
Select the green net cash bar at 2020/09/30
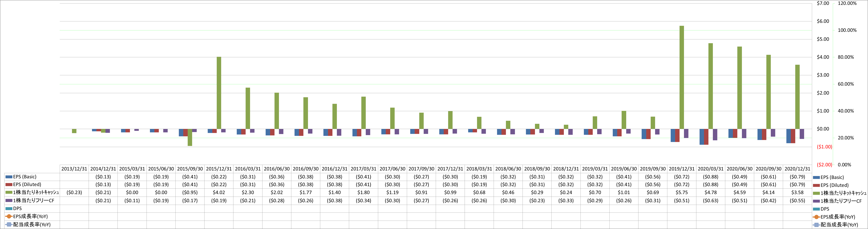[x=769, y=92]
